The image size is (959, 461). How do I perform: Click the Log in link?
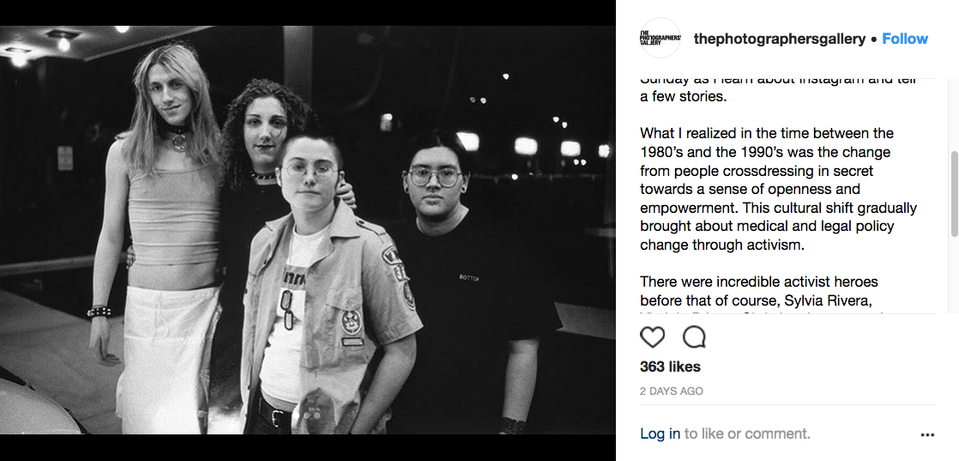click(659, 433)
